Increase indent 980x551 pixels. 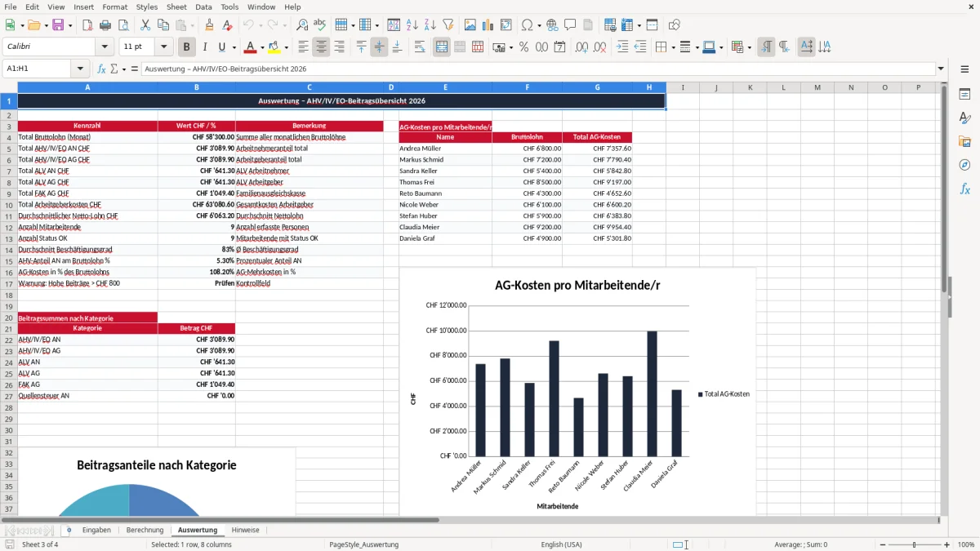622,47
